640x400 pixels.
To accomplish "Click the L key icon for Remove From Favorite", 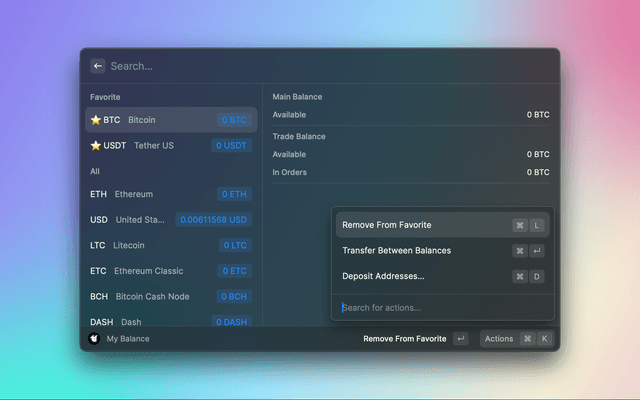I will click(537, 225).
